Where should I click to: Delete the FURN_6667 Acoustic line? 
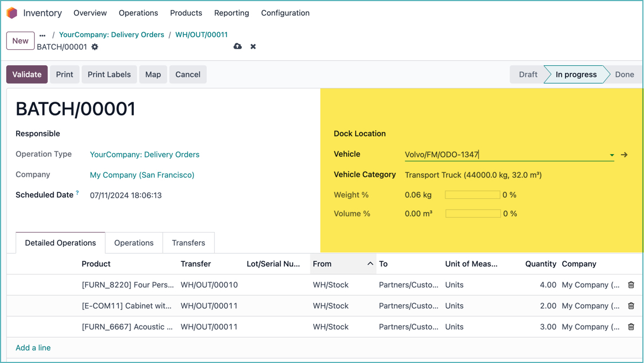(631, 327)
